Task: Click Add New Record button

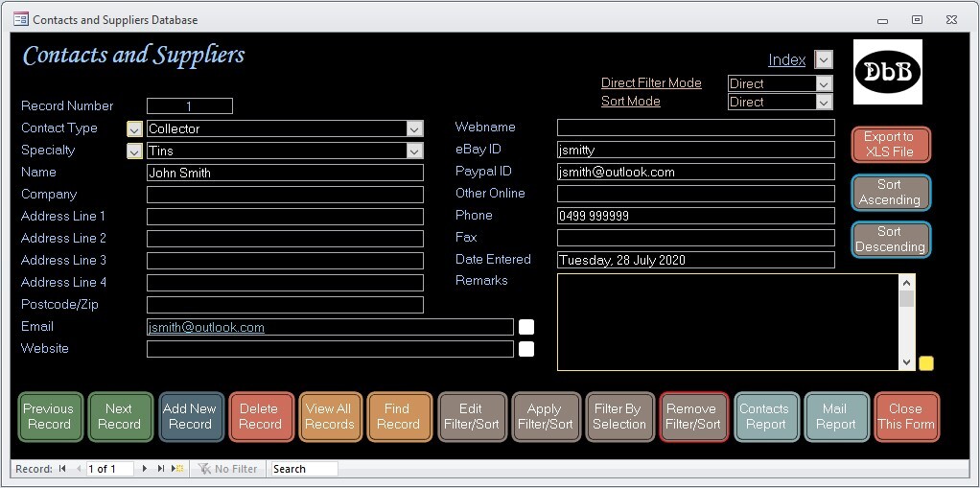Action: tap(191, 417)
